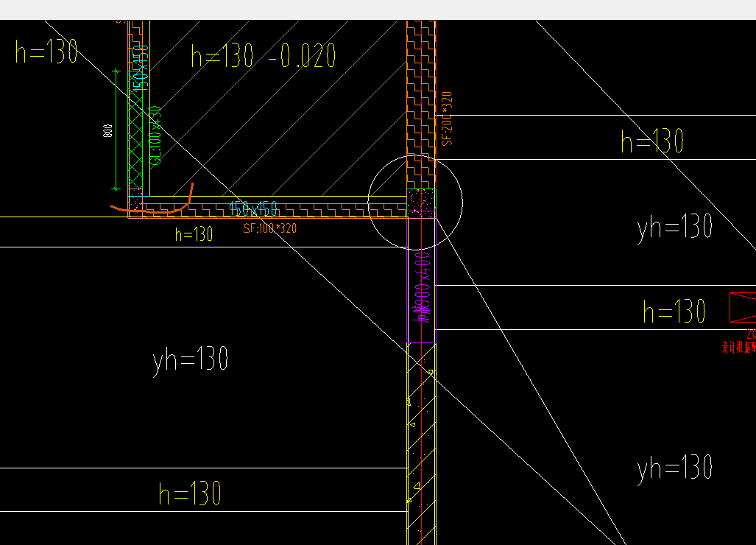The width and height of the screenshot is (756, 545).
Task: Click the red crossed rectangle symbol
Action: pos(743,307)
